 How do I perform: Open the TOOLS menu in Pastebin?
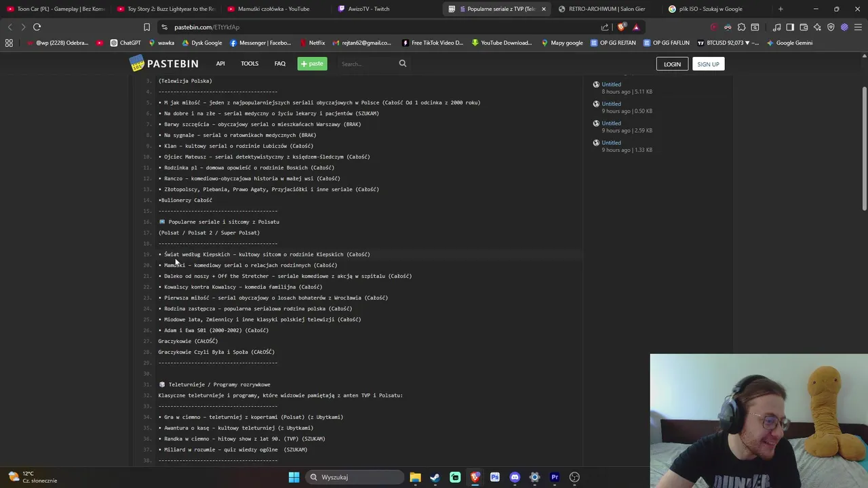click(250, 64)
